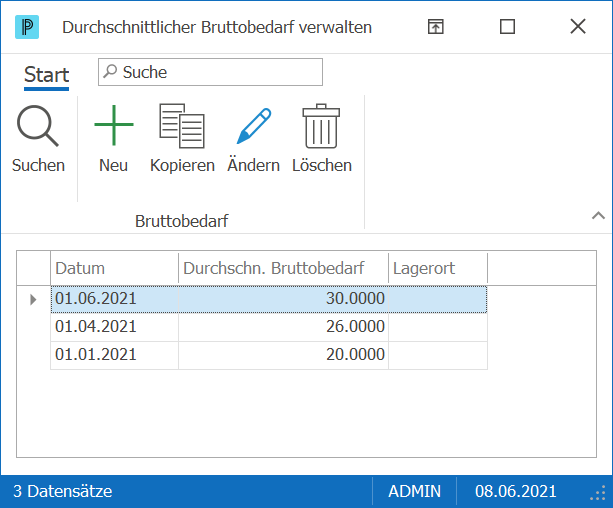The height and width of the screenshot is (508, 613).
Task: Click the 08.06.2021 status bar date
Action: tap(516, 491)
